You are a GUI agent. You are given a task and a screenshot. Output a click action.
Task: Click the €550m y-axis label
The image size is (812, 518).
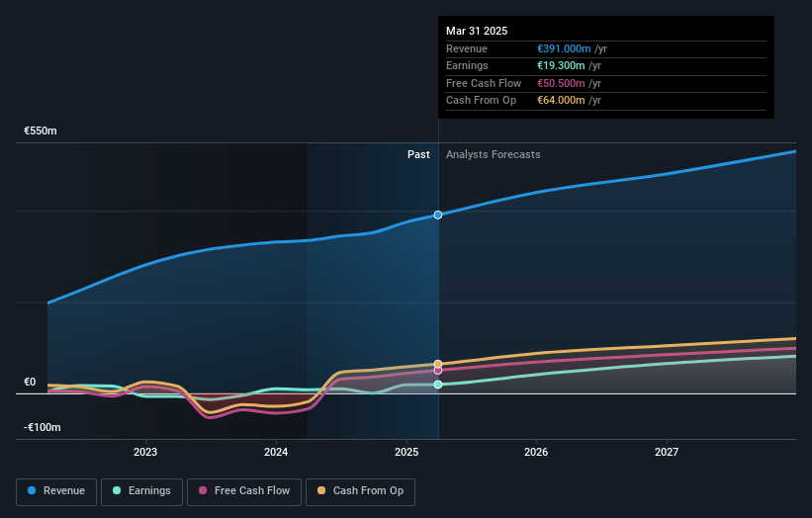tap(41, 130)
